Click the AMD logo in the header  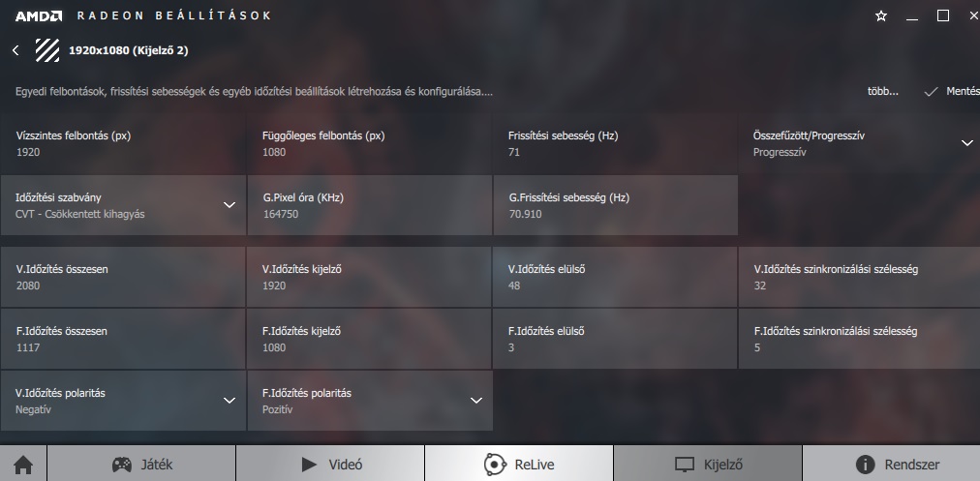39,16
